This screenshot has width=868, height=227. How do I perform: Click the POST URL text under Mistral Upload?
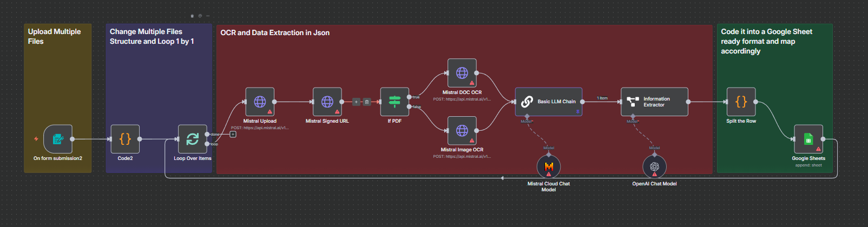[x=260, y=128]
